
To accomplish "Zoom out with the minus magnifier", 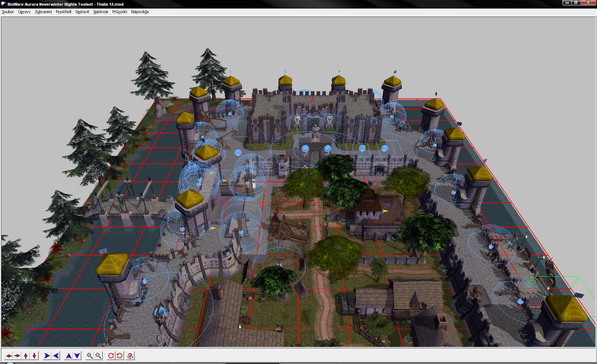I will pos(98,356).
